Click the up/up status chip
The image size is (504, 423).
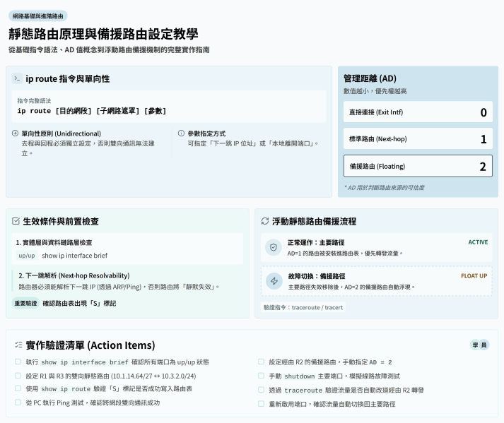(x=27, y=256)
